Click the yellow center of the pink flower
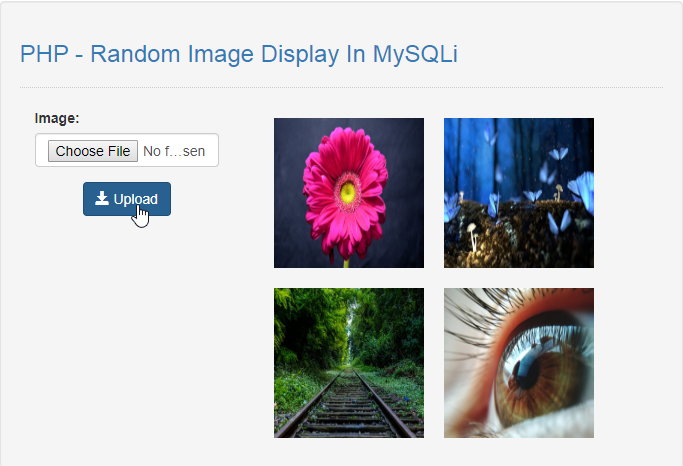This screenshot has height=466, width=683. point(348,192)
